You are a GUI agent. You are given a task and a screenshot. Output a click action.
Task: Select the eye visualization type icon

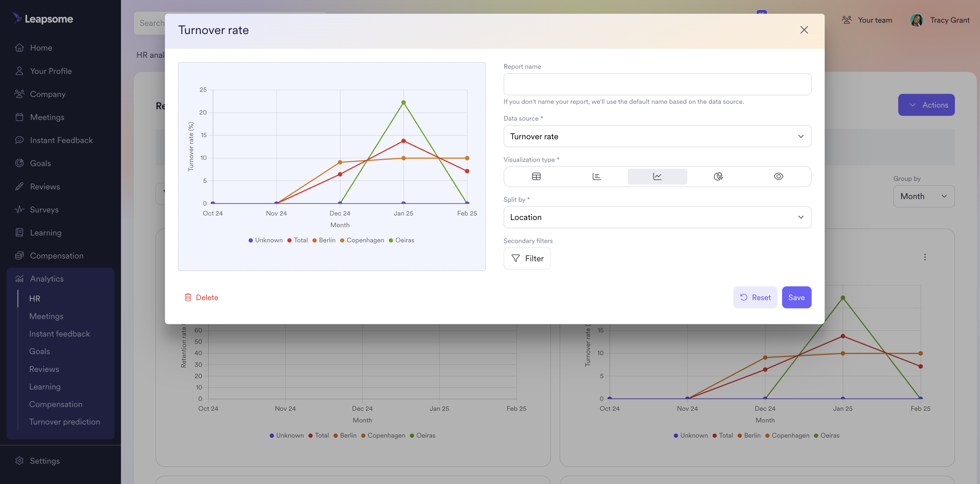778,177
